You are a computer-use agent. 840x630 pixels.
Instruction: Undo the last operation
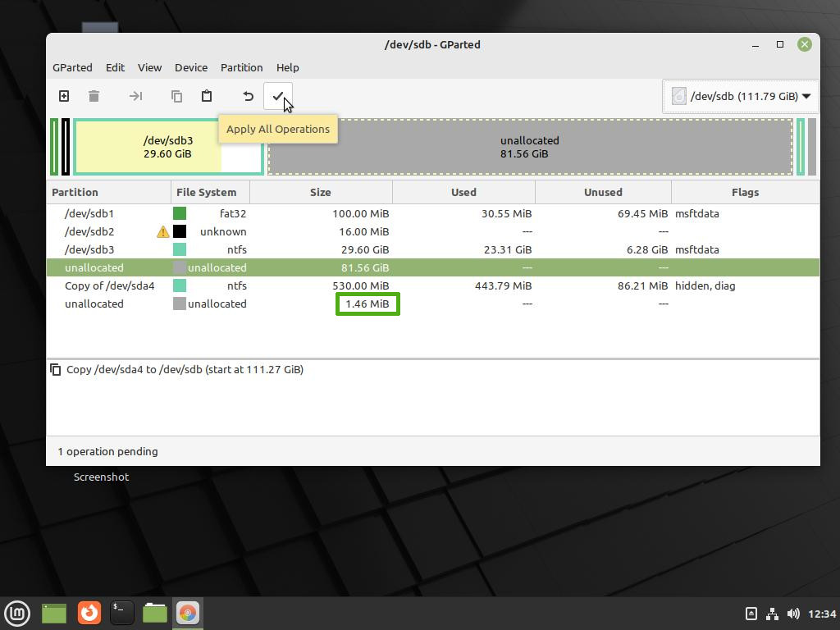[x=248, y=96]
